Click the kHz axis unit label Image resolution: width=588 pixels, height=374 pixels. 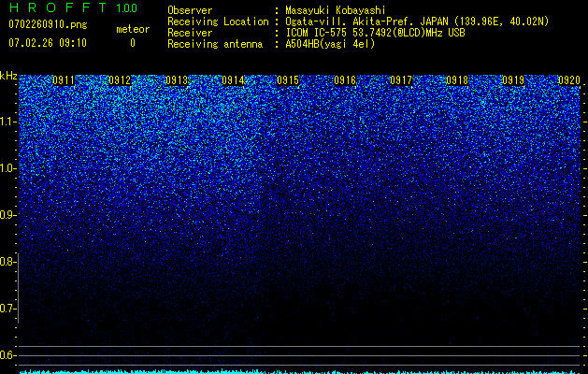point(8,76)
